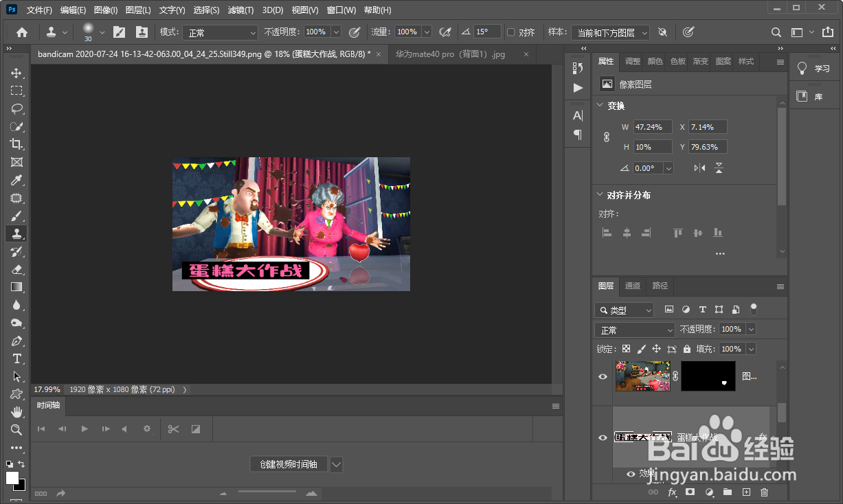Image resolution: width=843 pixels, height=504 pixels.
Task: Select the Horizontal Type tool
Action: (x=16, y=358)
